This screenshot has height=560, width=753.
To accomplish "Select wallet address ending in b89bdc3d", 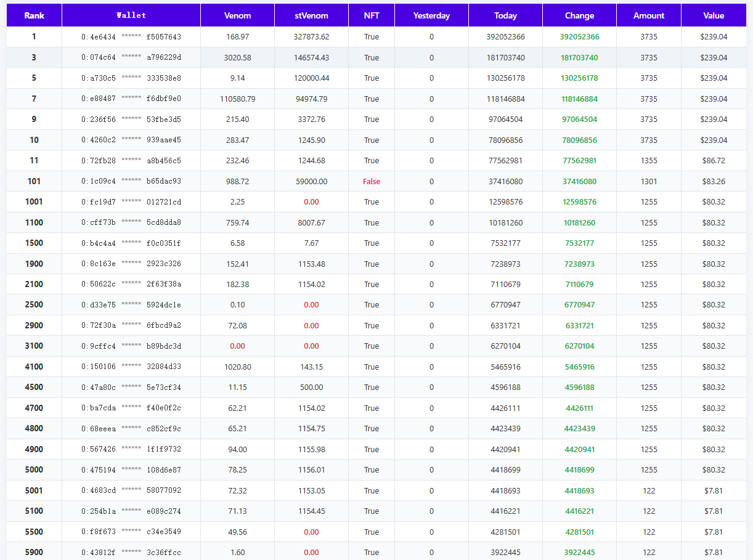I will (131, 346).
